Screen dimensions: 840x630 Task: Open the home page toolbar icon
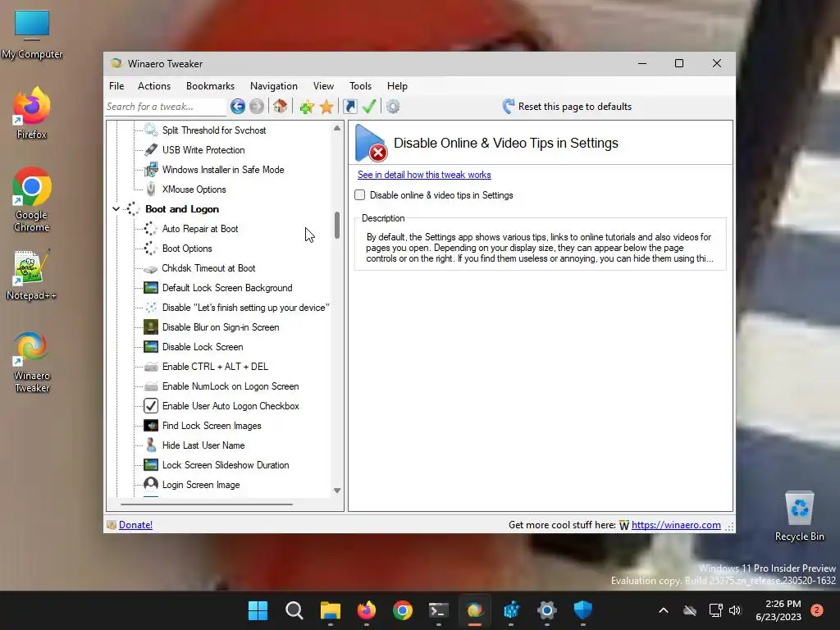[x=281, y=107]
